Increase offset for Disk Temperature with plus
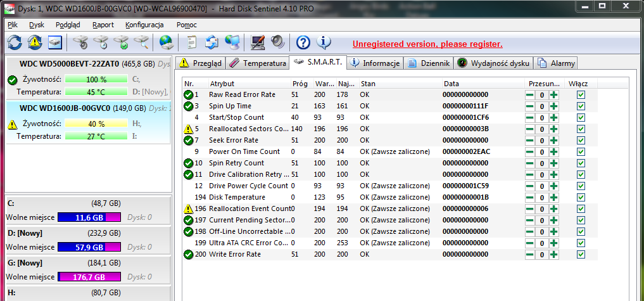 pos(554,197)
